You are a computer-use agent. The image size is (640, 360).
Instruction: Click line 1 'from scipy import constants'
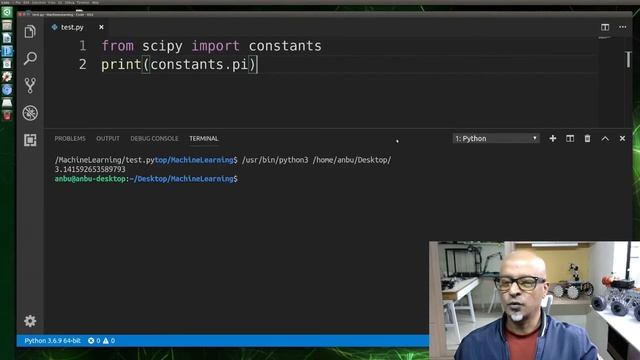[211, 46]
